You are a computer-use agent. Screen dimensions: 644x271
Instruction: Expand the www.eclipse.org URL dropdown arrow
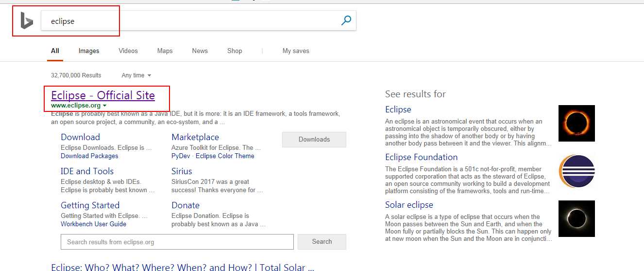(x=104, y=106)
